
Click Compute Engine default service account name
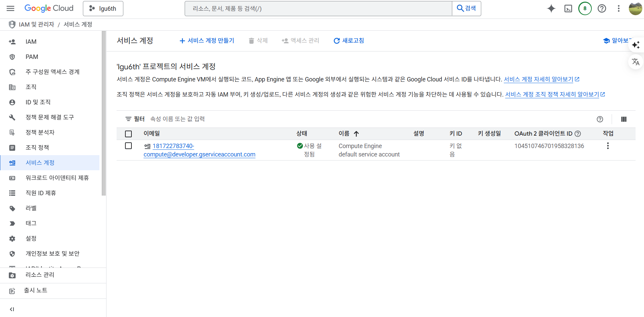(369, 150)
